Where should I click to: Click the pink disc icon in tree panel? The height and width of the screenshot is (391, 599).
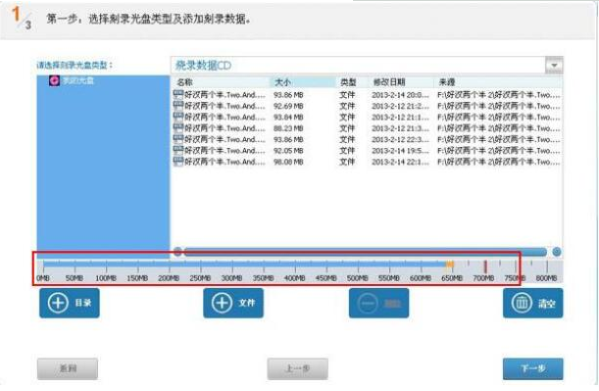pos(54,81)
